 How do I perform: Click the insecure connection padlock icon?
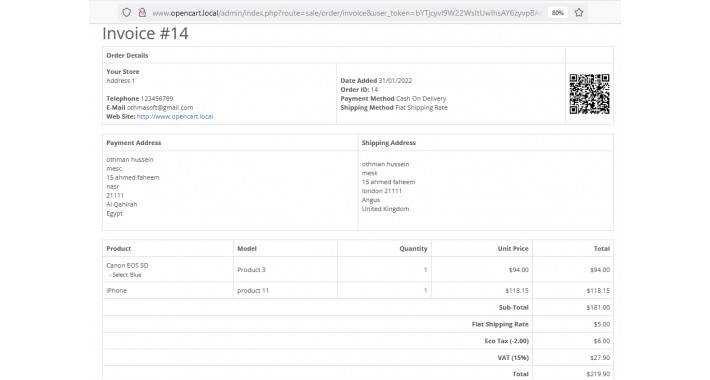click(142, 13)
